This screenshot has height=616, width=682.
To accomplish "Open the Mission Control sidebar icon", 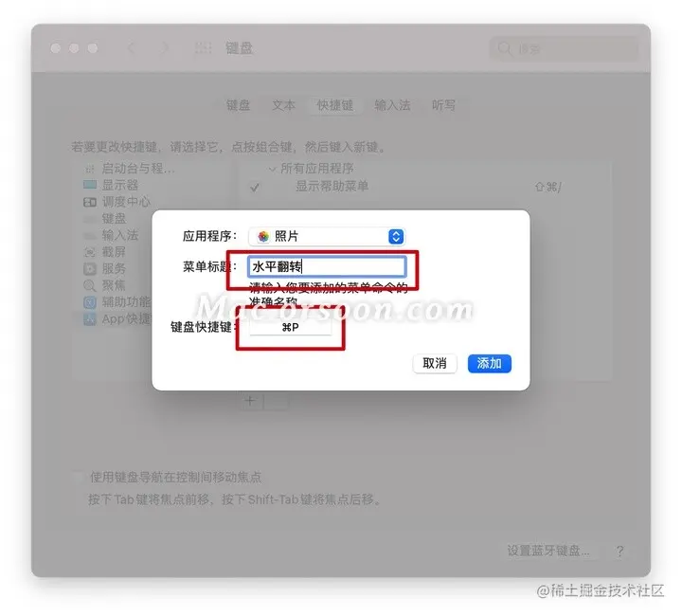I will (x=90, y=202).
